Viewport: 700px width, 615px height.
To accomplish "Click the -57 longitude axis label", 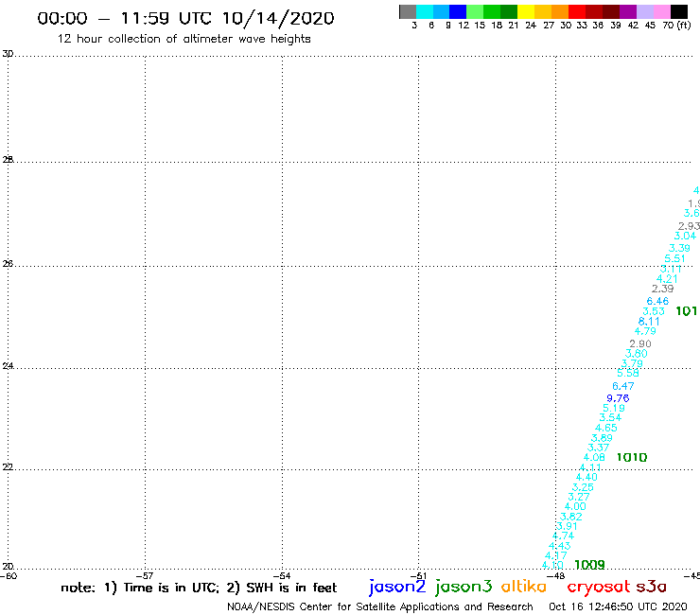I will pos(145,576).
